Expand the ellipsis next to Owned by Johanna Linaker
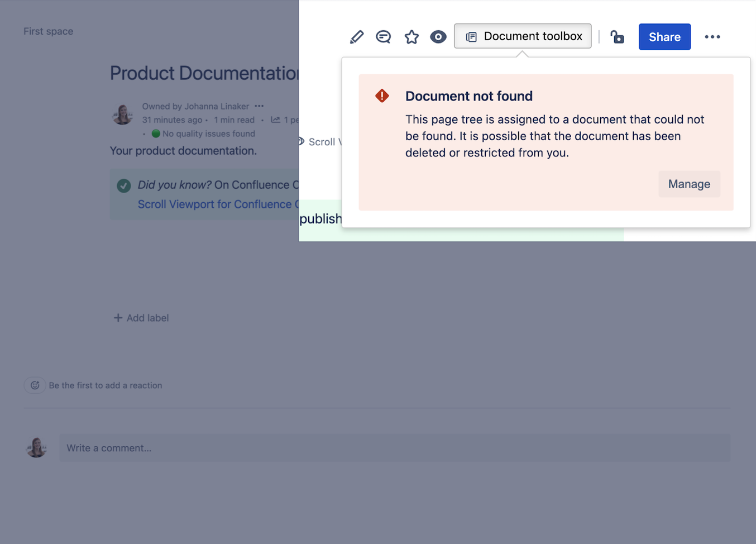756x544 pixels. [259, 106]
